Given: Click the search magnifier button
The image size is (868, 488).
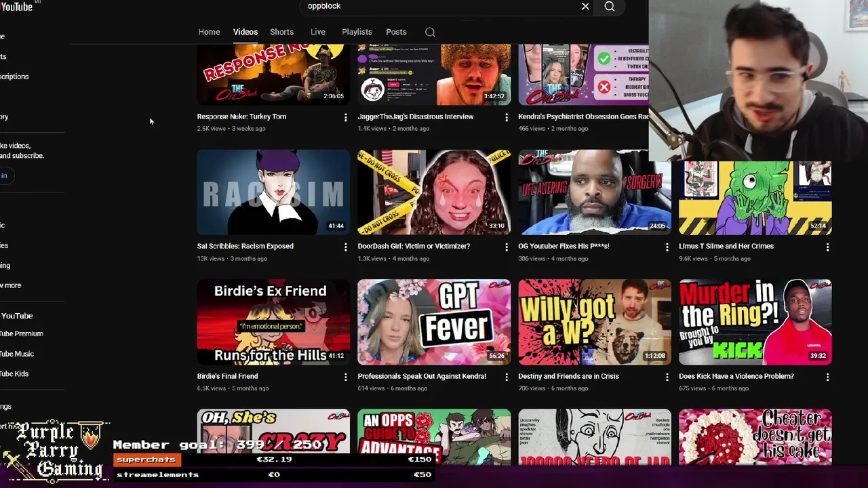Looking at the screenshot, I should (610, 6).
